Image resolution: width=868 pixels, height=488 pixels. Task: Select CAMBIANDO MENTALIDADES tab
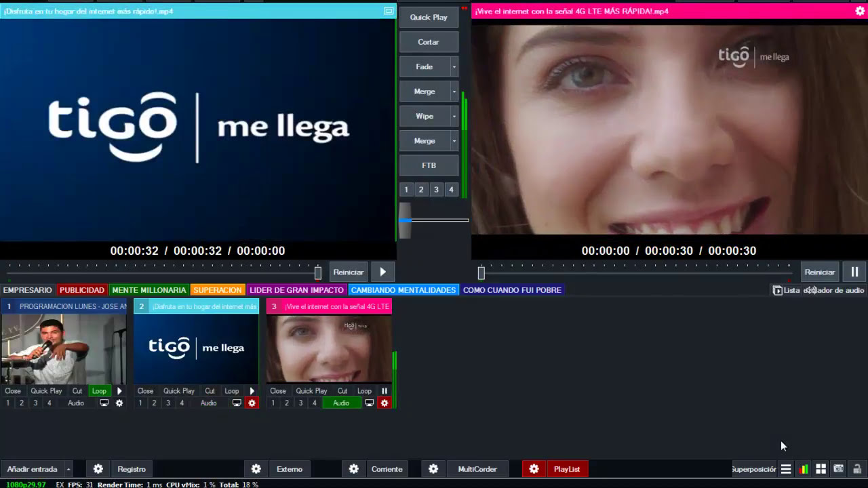(403, 290)
